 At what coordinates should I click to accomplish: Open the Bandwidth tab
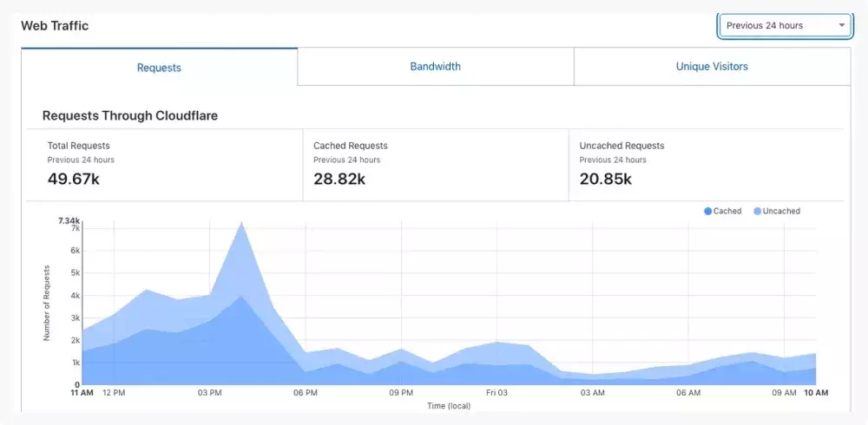(x=435, y=67)
